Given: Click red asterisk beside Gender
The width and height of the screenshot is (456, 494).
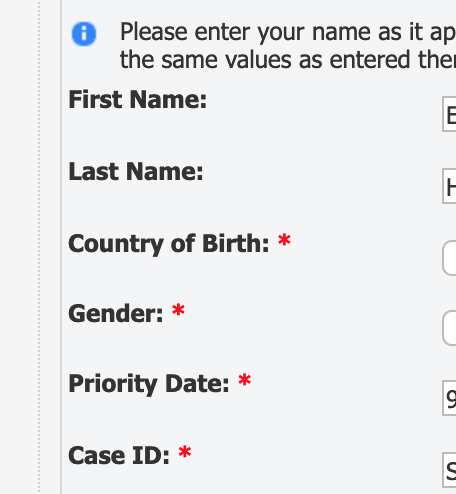Looking at the screenshot, I should [x=178, y=310].
